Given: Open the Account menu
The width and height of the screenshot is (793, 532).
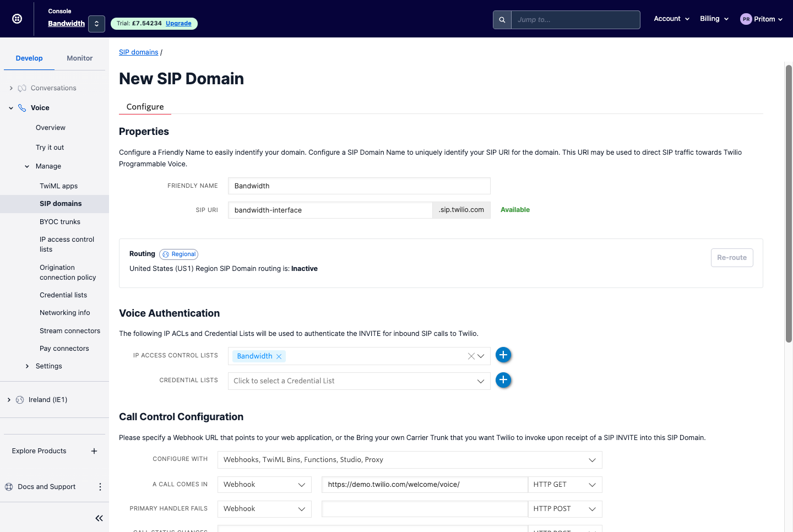Looking at the screenshot, I should coord(671,19).
